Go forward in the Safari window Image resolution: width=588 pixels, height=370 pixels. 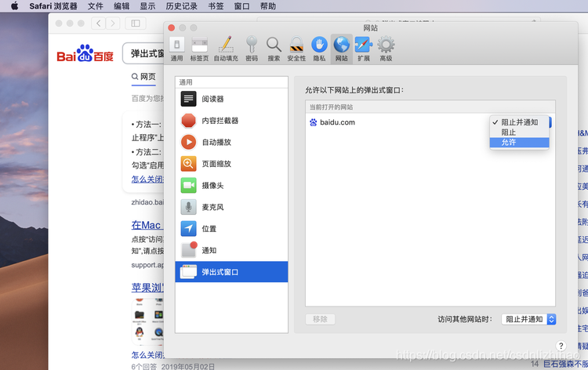click(x=113, y=24)
